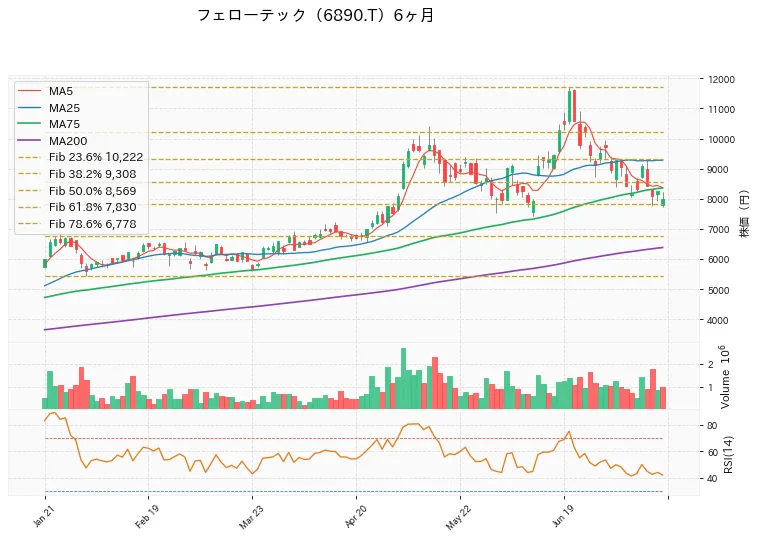The image size is (758, 539).
Task: Select the Fib 61.8% 7,830 legend label
Action: coord(92,207)
